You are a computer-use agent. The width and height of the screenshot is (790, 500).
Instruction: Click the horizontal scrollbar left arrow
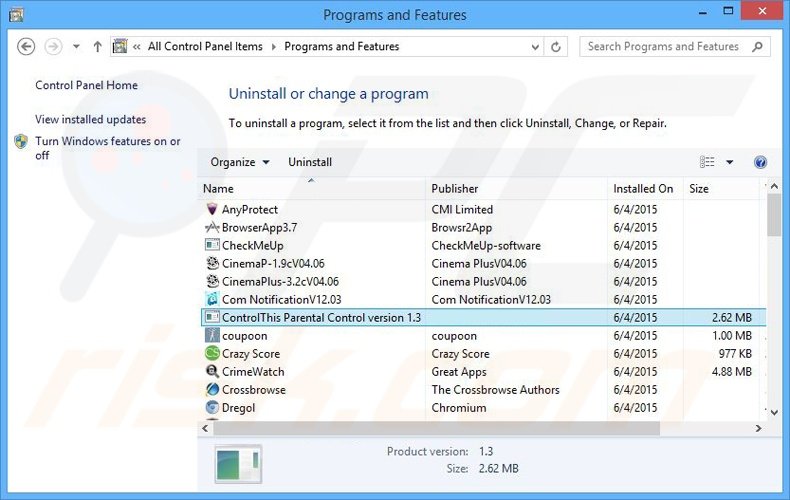[x=205, y=428]
